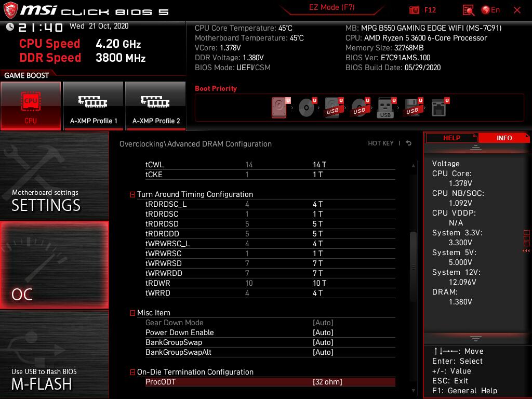Open the Gear Down Mode Auto dropdown
The height and width of the screenshot is (399, 532).
(323, 323)
